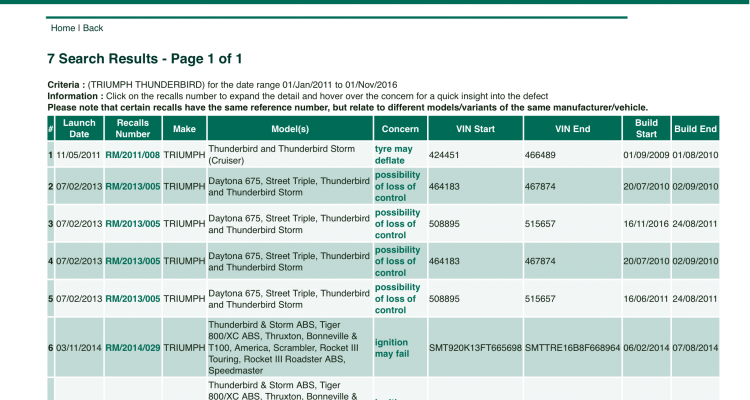Click build end date 01/08/2010
The image size is (750, 400).
[x=695, y=155]
